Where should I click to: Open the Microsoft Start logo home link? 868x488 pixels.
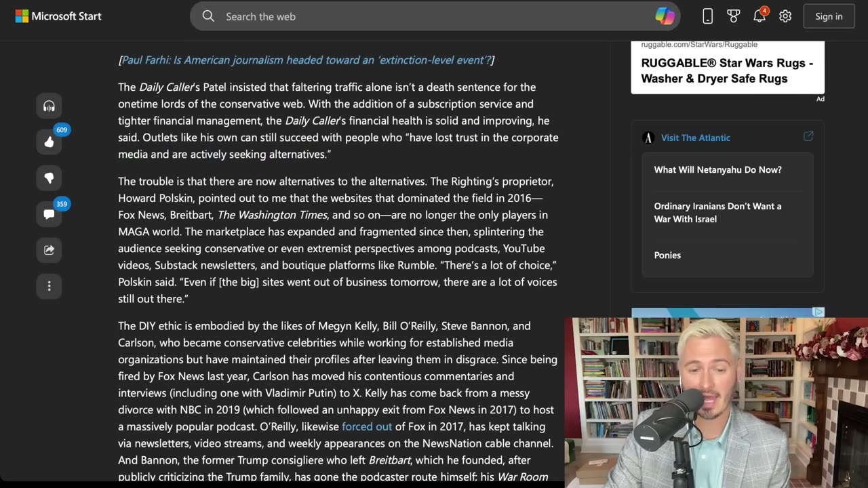(x=58, y=16)
